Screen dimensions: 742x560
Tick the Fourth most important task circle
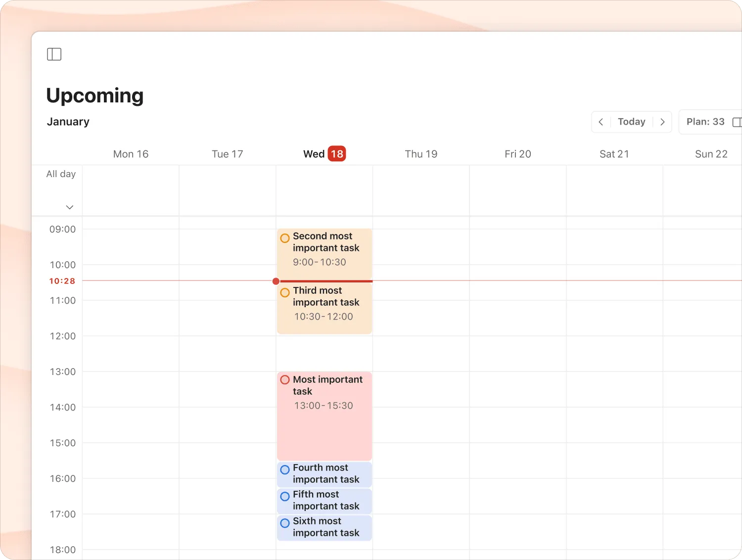tap(285, 469)
